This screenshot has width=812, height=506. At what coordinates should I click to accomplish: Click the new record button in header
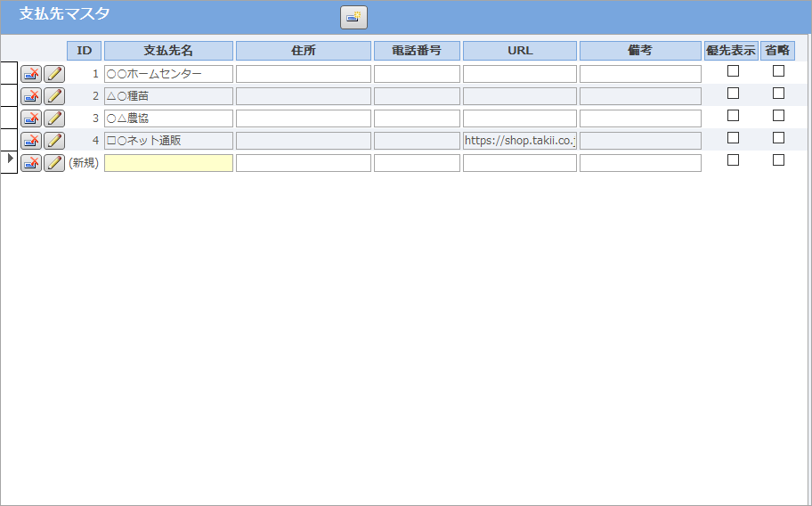(353, 17)
